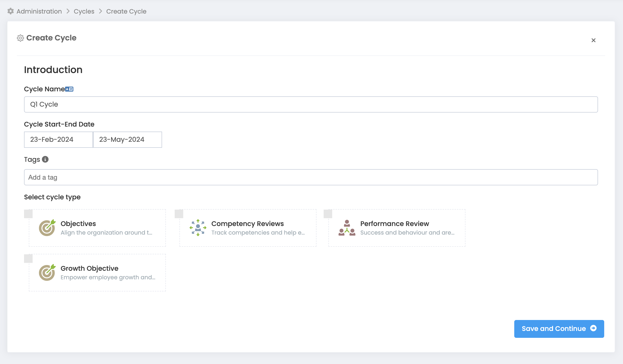The width and height of the screenshot is (623, 364).
Task: Focus the Cycle Name text field
Action: click(x=311, y=104)
